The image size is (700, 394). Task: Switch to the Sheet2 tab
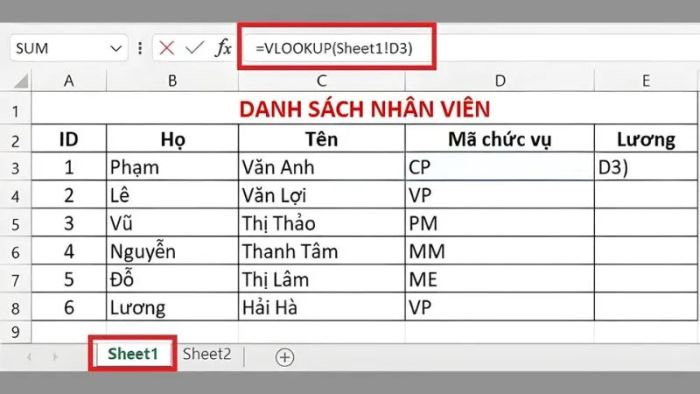[x=207, y=354]
